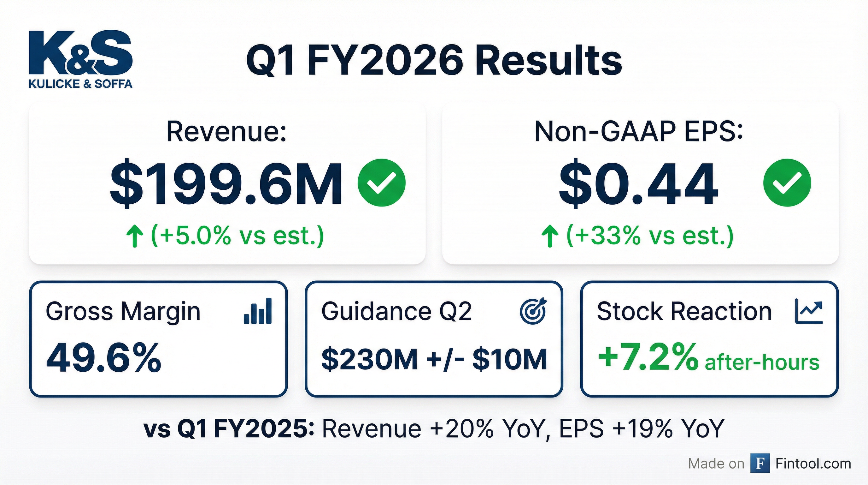Select the Q1 FY2026 Results title
This screenshot has width=868, height=485.
coord(434,61)
